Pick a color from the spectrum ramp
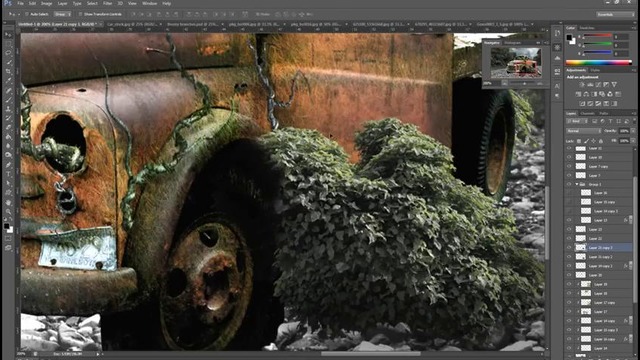 [598, 62]
